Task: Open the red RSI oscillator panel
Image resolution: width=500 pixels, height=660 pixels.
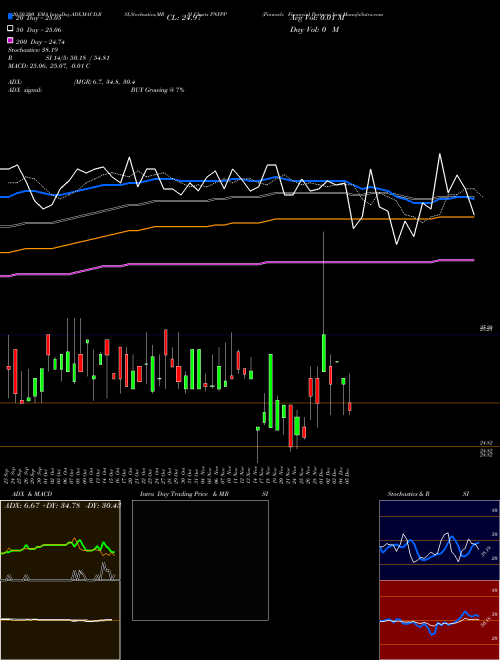Action: click(439, 620)
